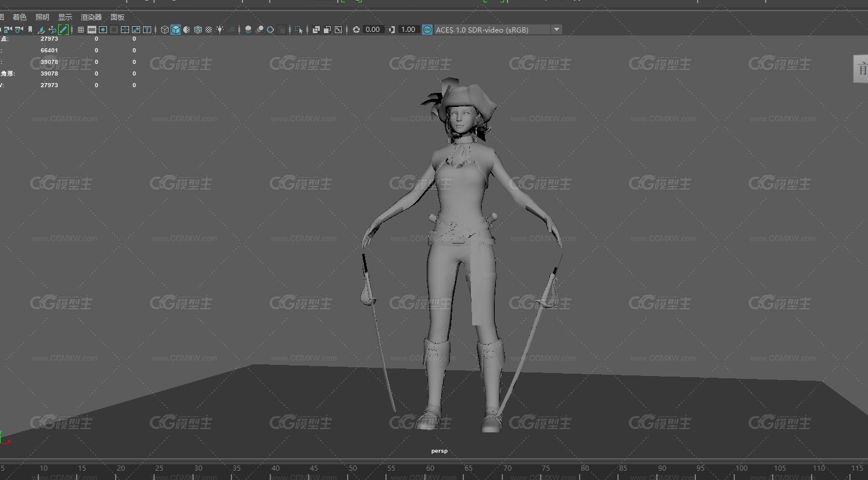Click the exposure aperture icon

[356, 30]
